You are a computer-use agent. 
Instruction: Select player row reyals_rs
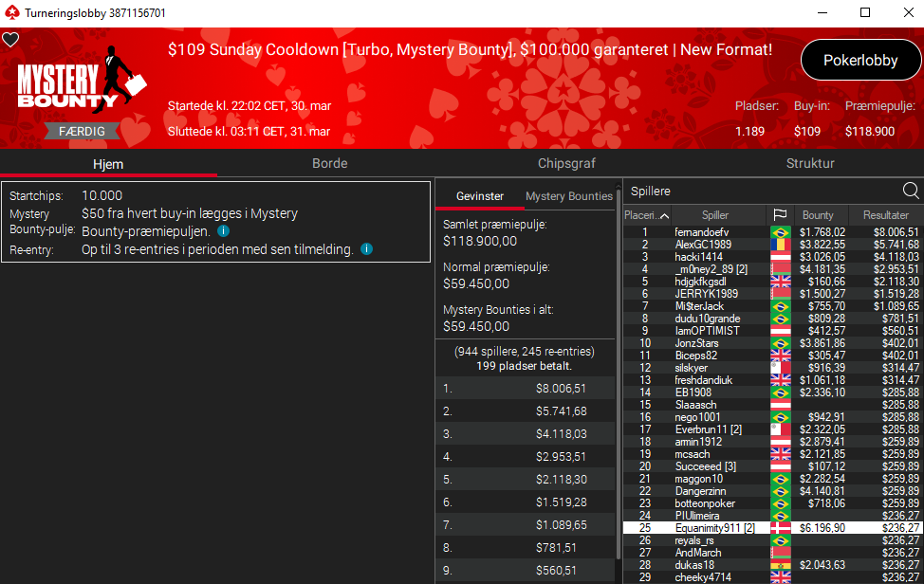(773, 540)
